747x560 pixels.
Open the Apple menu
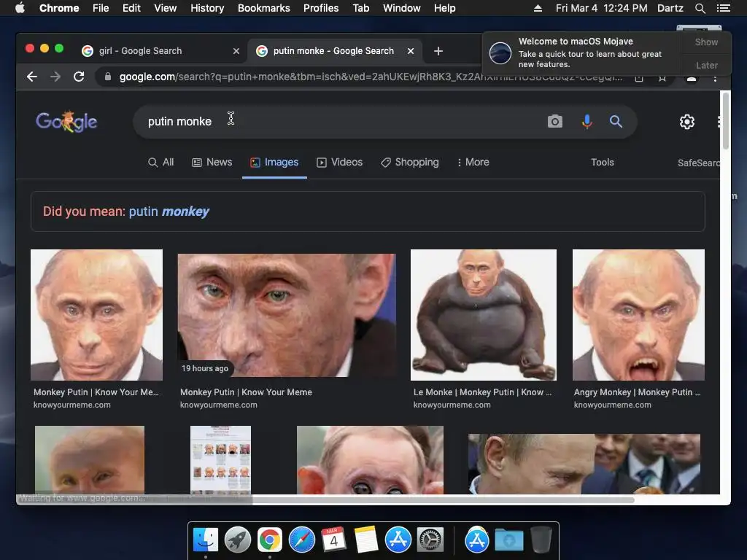pyautogui.click(x=20, y=8)
